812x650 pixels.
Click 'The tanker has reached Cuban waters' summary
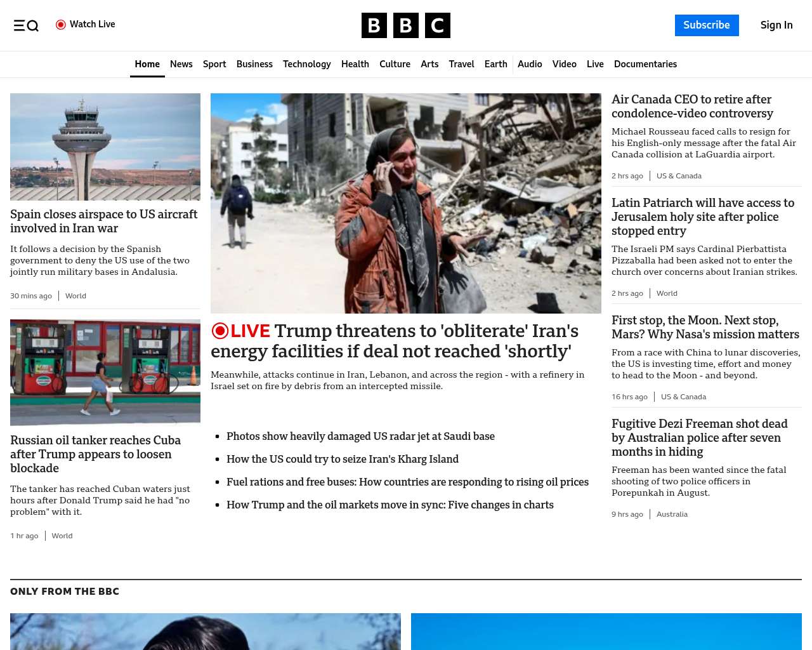pyautogui.click(x=100, y=501)
